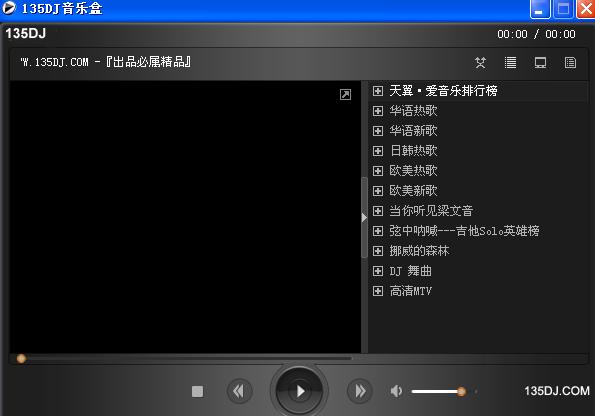
Task: Click the playback progress bar handle
Action: (21, 358)
